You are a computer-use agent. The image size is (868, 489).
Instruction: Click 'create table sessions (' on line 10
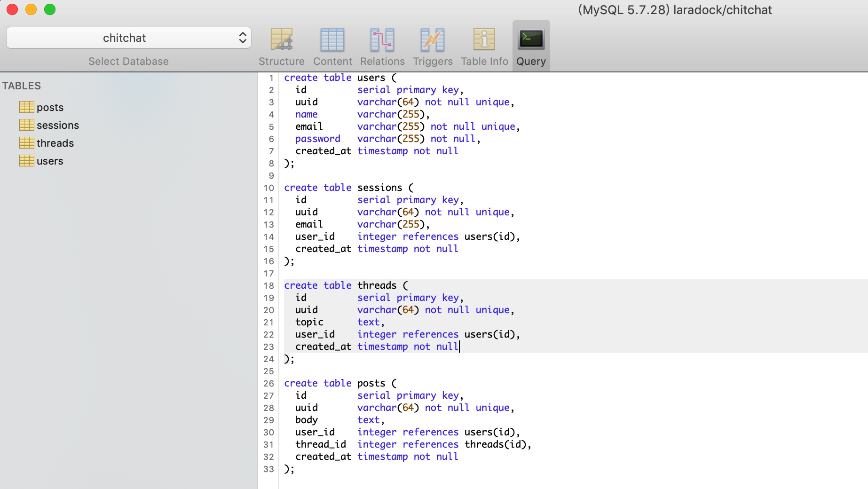pos(349,188)
